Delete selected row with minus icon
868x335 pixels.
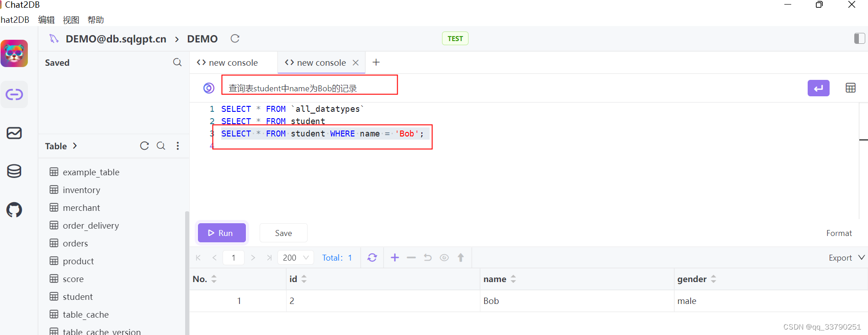coord(411,258)
